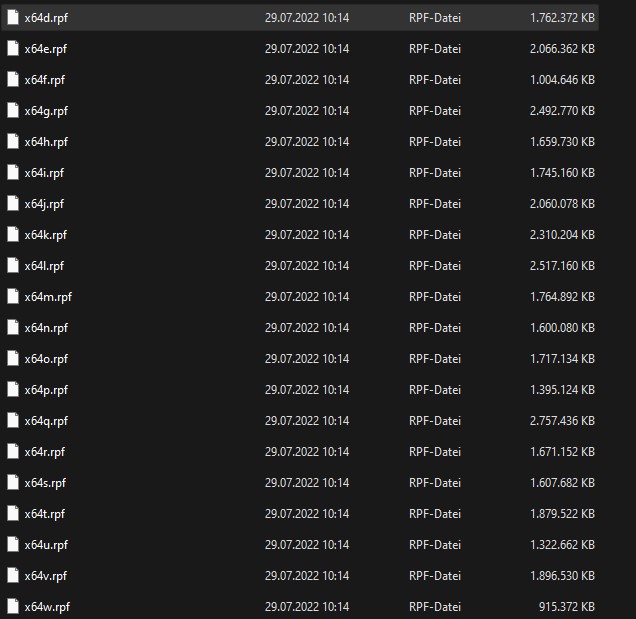Click the file icon of x64s.rpf
Viewport: 636px width, 619px height.
(x=13, y=482)
